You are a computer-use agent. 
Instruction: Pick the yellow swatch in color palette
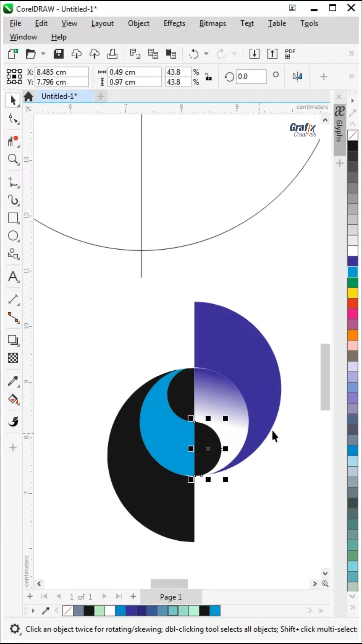click(x=353, y=293)
